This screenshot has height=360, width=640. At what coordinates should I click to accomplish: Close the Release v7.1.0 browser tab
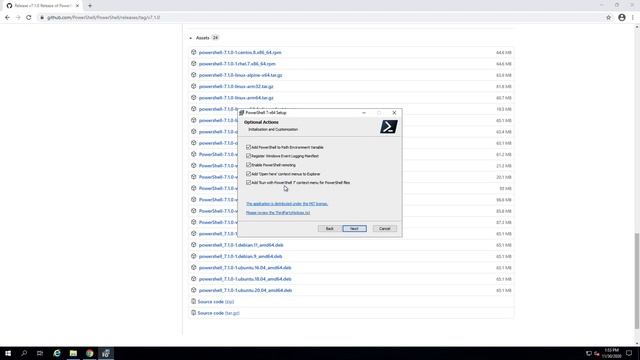[x=77, y=6]
